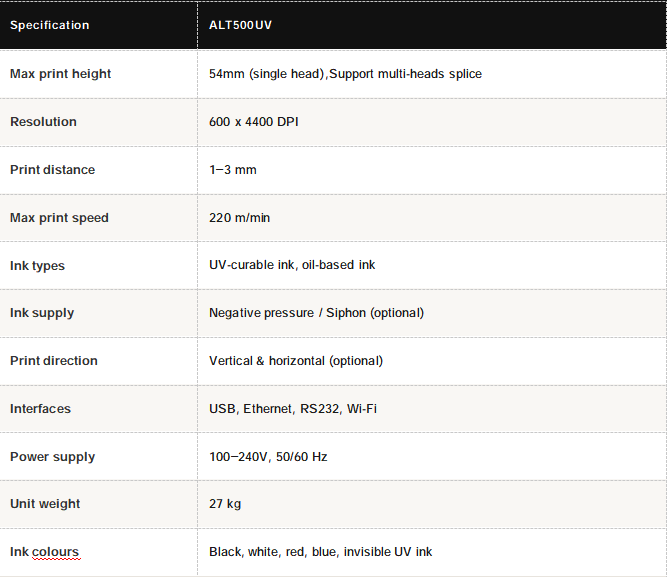Click the "Resolution" row label
The image size is (671, 578).
43,122
